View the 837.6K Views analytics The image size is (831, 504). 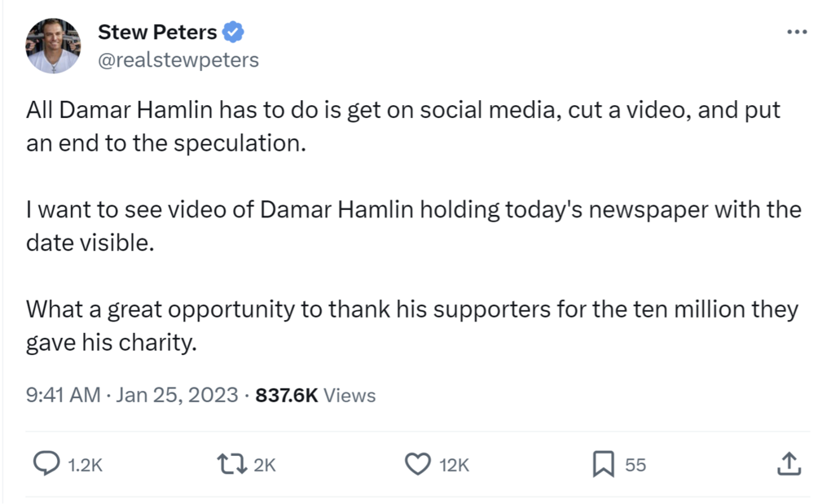pyautogui.click(x=315, y=395)
